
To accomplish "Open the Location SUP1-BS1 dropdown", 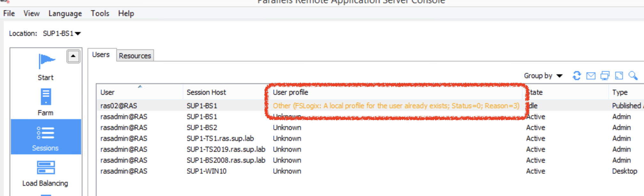I will [x=62, y=34].
